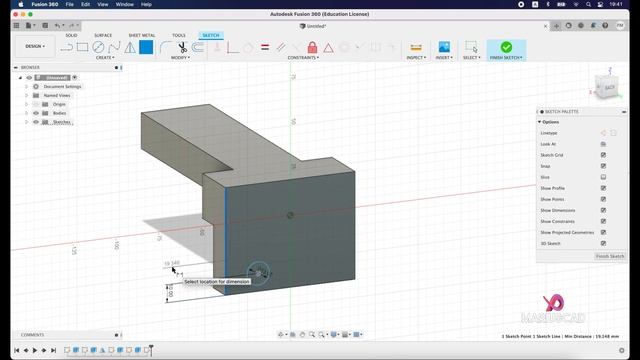Viewport: 640px width, 360px height.
Task: Select the Line sketch tool
Action: click(x=66, y=47)
